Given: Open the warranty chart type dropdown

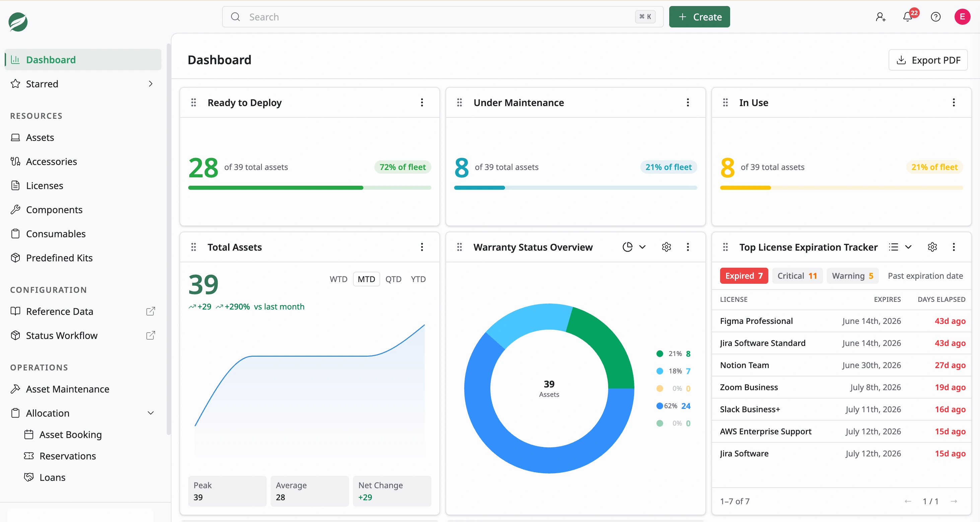Looking at the screenshot, I should coord(634,247).
